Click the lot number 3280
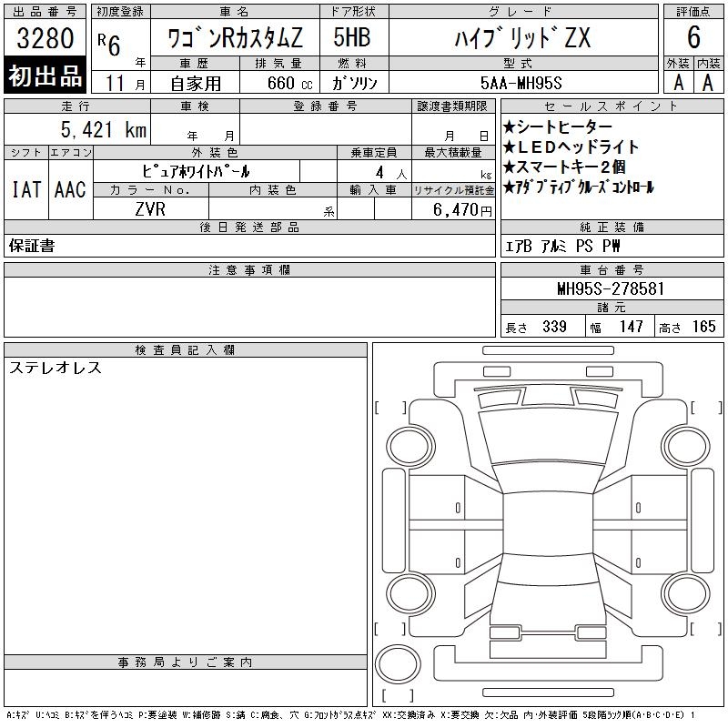The height and width of the screenshot is (728, 728). click(x=46, y=37)
